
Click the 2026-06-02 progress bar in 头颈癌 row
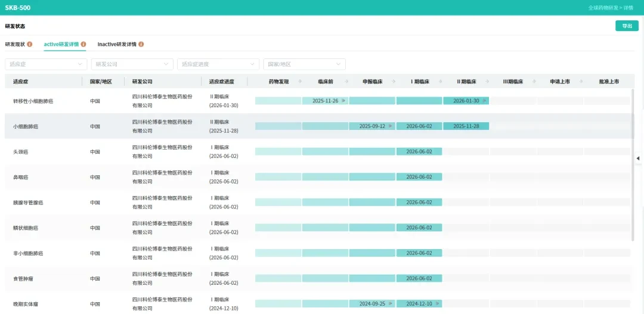(419, 151)
